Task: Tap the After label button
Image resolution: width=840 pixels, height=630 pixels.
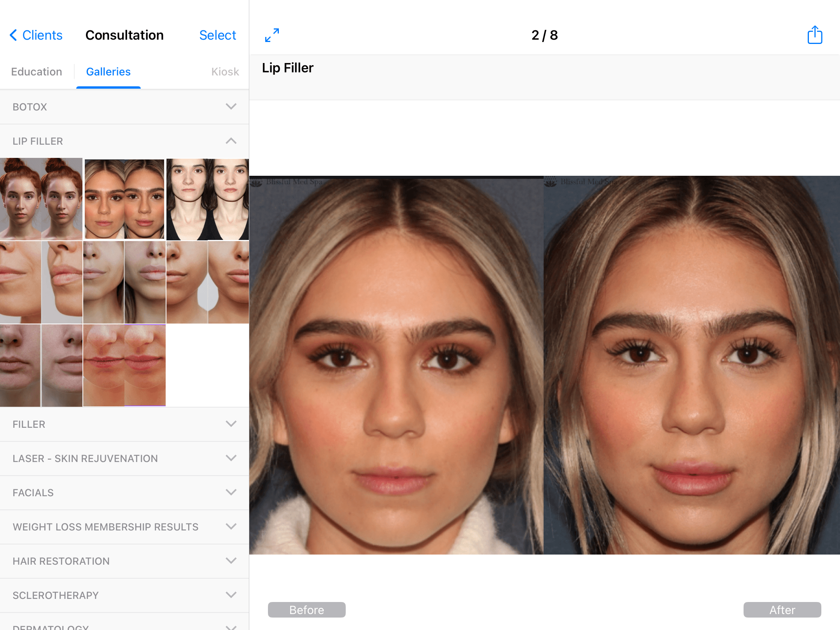Action: click(782, 610)
